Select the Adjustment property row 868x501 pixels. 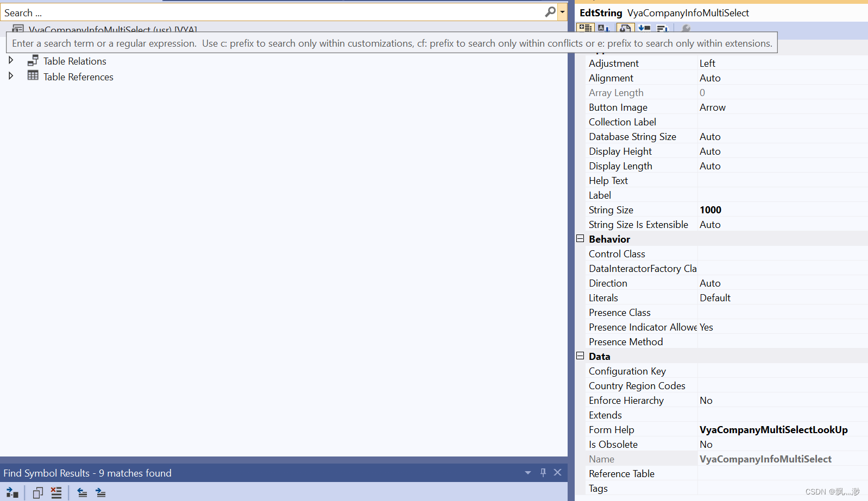coord(727,64)
